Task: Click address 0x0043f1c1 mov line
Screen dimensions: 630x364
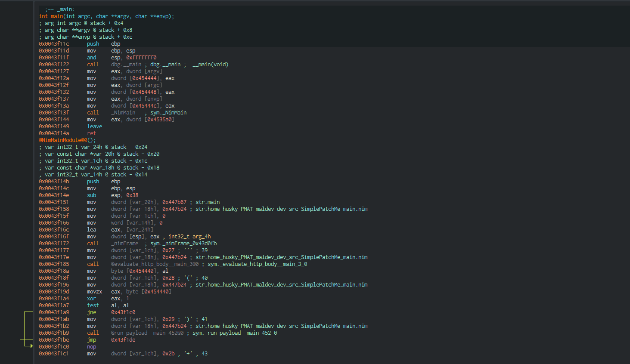Action: coord(123,354)
